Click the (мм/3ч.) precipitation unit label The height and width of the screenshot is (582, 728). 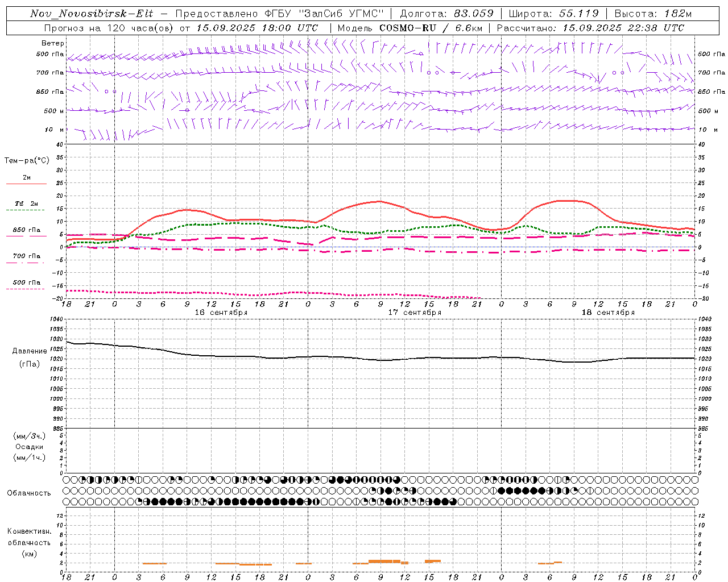point(29,436)
